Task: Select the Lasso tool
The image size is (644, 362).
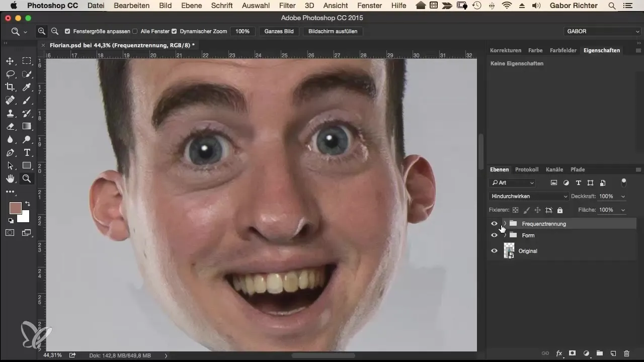Action: pyautogui.click(x=10, y=74)
